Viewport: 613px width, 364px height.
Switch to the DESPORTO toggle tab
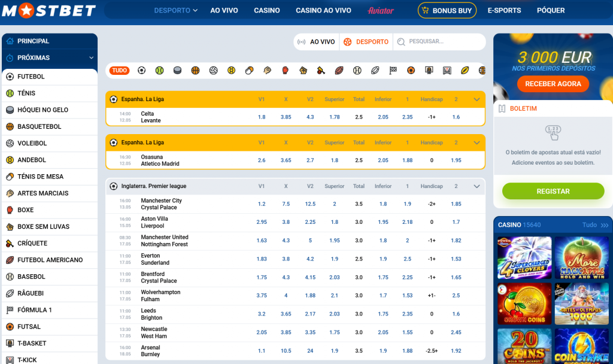[x=366, y=42]
